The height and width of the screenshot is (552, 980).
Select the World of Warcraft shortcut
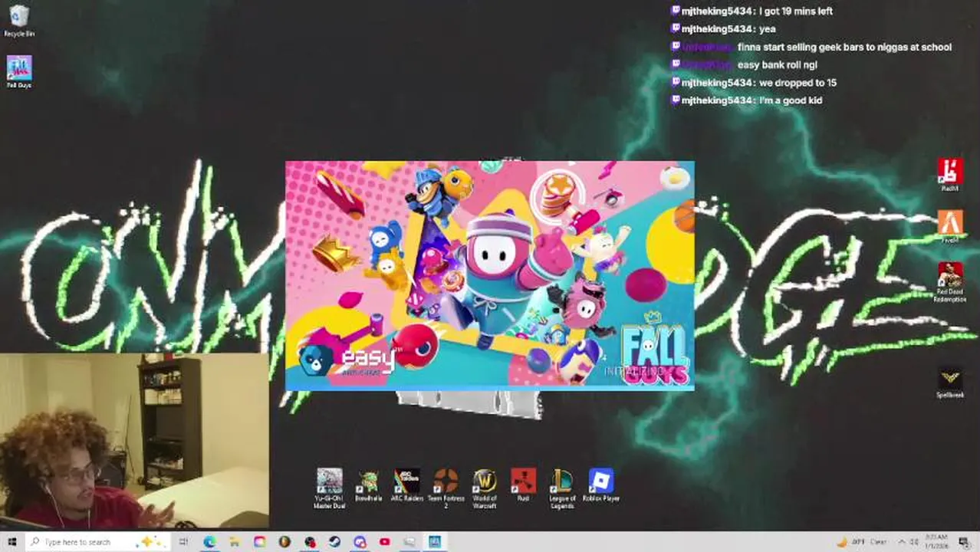tap(485, 488)
